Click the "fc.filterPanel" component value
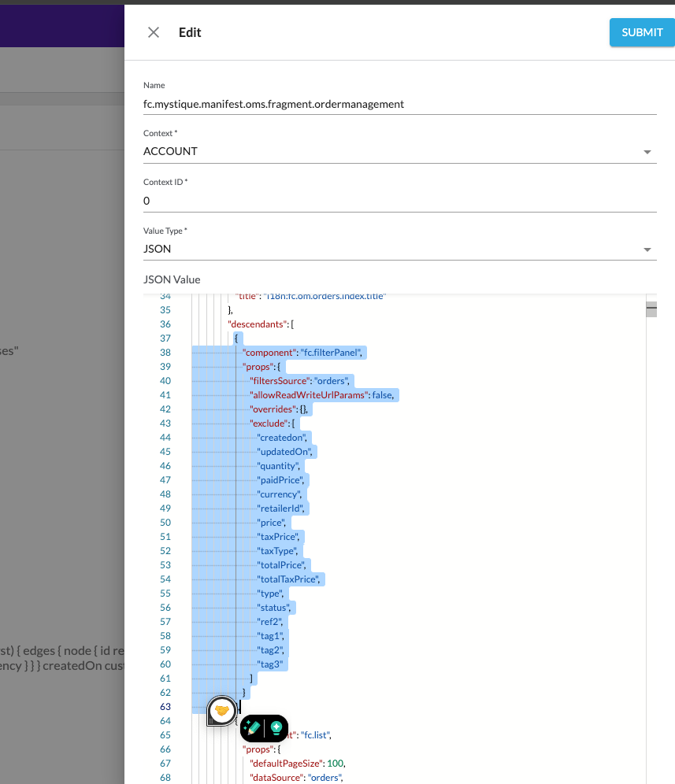The width and height of the screenshot is (675, 784). pos(331,353)
